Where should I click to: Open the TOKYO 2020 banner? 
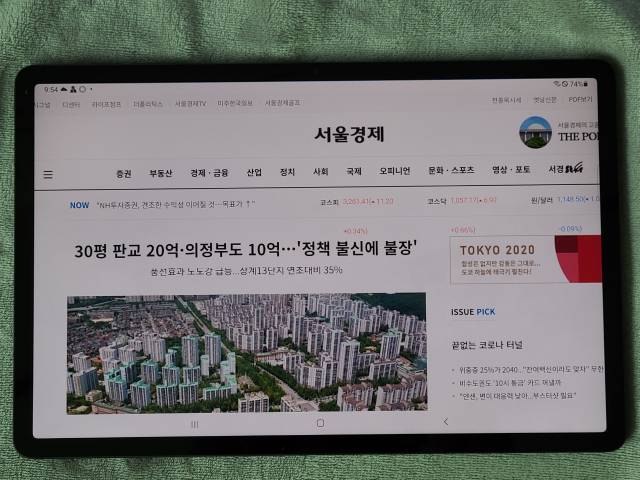pos(526,259)
